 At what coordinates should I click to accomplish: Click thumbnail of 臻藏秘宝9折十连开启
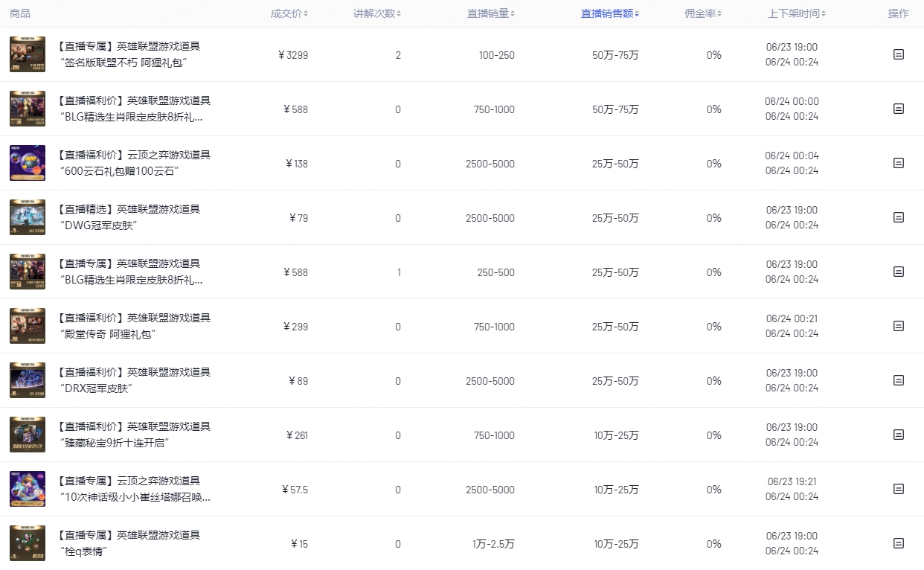coord(28,435)
